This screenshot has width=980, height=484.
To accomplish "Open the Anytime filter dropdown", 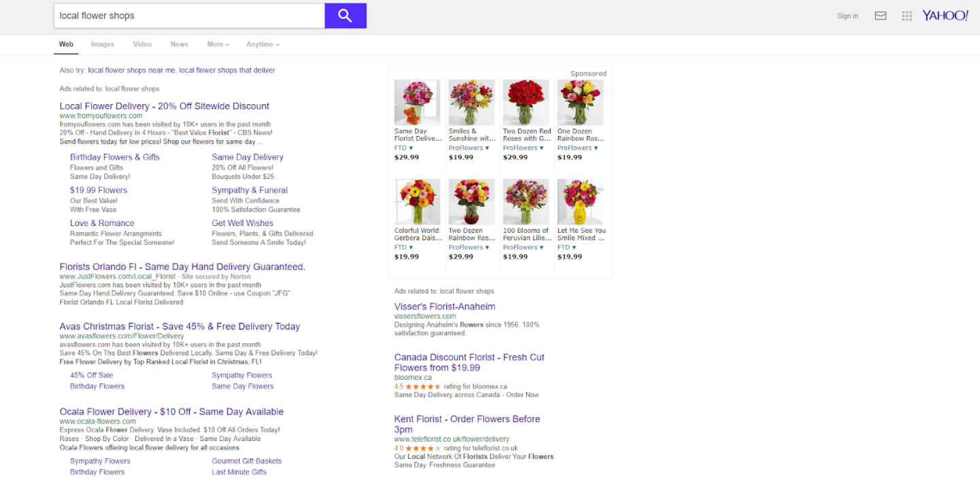I will point(262,44).
